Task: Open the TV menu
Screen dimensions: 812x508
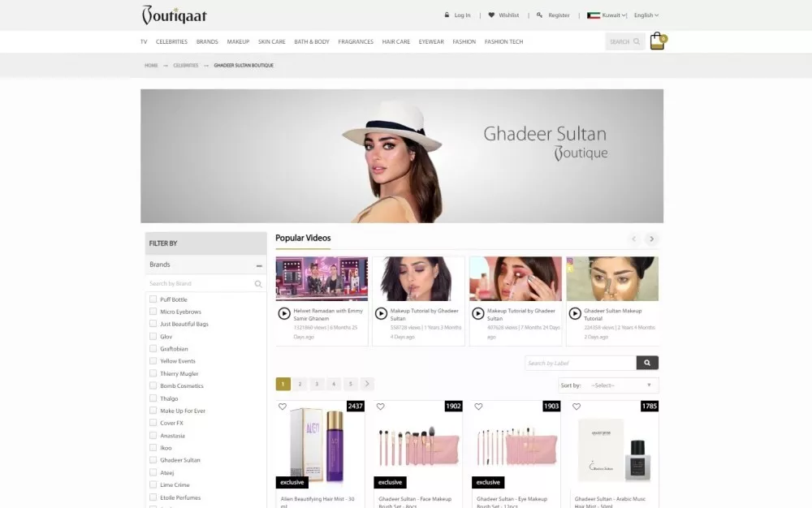Action: (x=144, y=41)
